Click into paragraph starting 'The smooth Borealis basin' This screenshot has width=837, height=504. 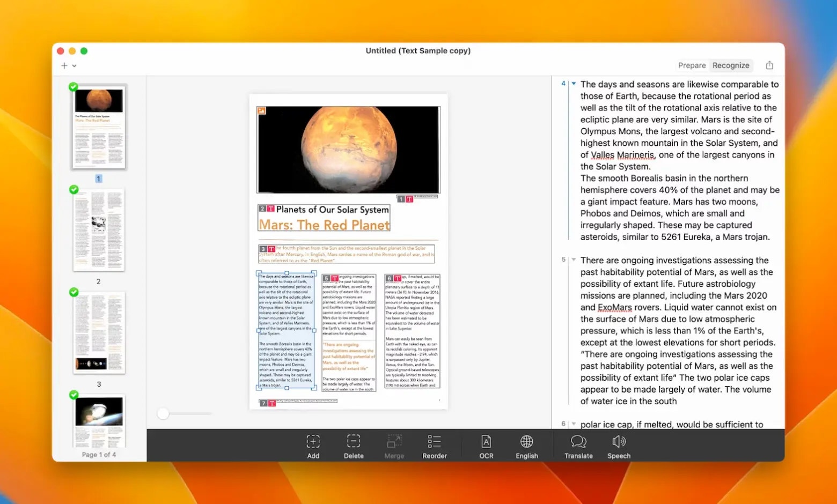click(680, 207)
